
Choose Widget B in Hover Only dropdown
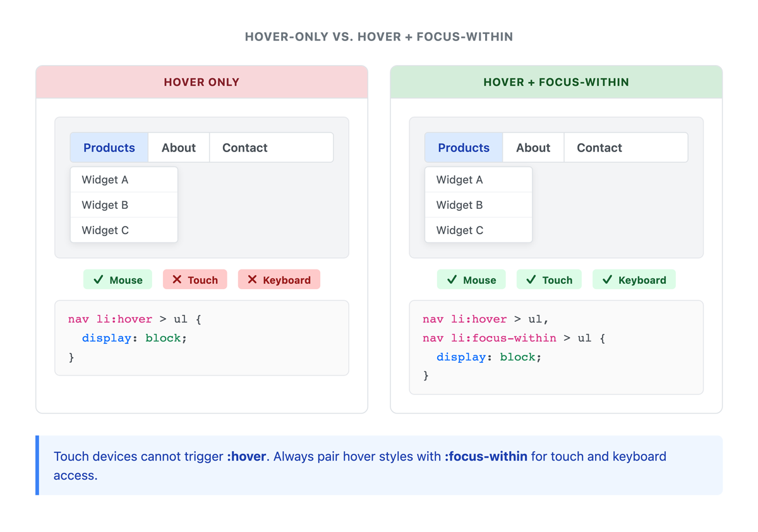tap(124, 205)
